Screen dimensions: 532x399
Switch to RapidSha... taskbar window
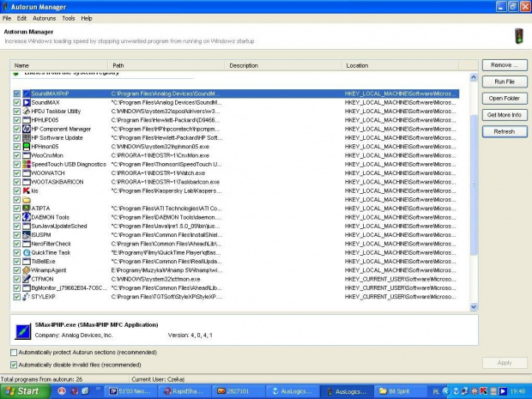pos(184,391)
